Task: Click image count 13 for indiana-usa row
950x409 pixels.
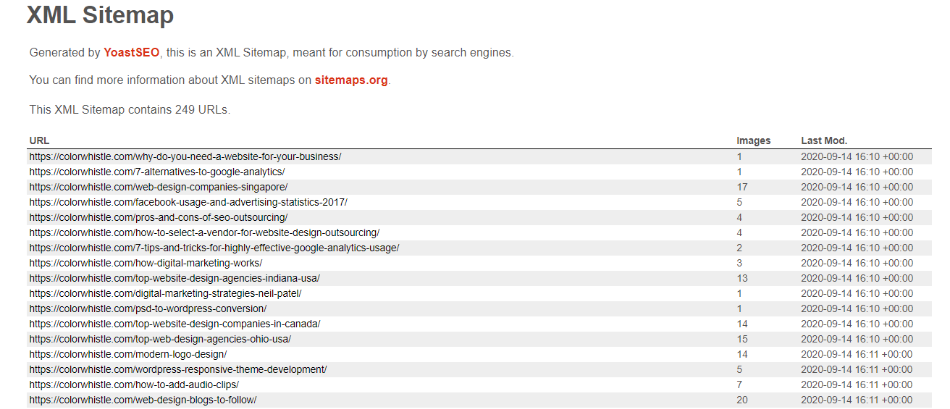Action: click(x=742, y=278)
